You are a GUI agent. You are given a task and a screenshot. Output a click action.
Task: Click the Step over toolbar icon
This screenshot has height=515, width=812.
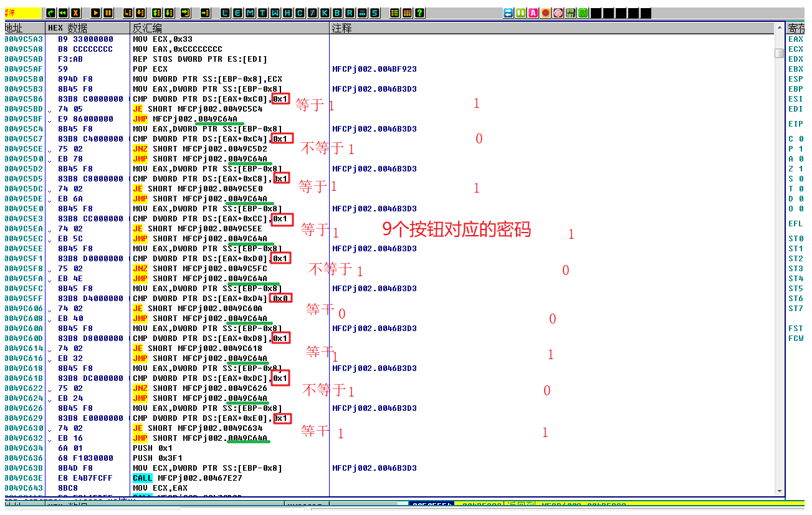click(141, 12)
